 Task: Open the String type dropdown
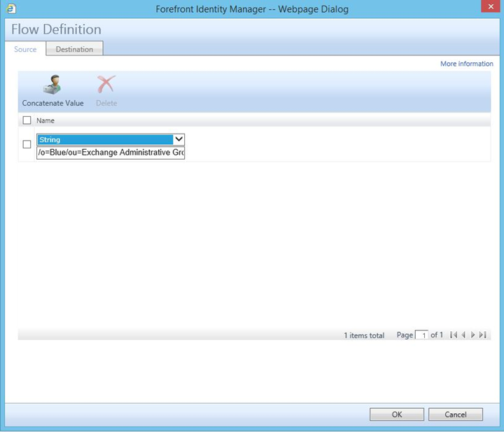tap(111, 139)
